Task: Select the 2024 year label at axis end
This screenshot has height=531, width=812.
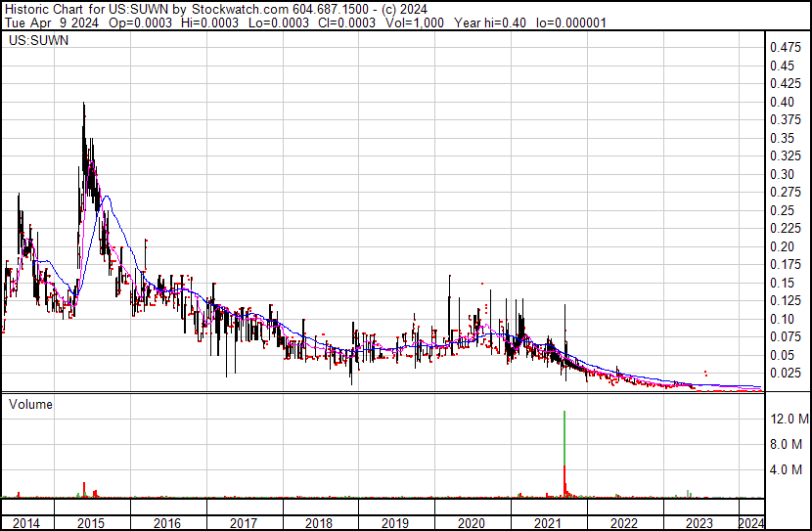Action: coord(751,523)
